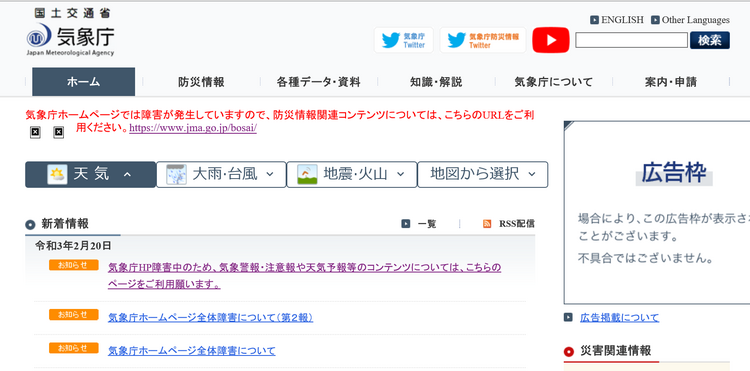Open the 一覧 list link
The height and width of the screenshot is (371, 750).
[x=427, y=224]
